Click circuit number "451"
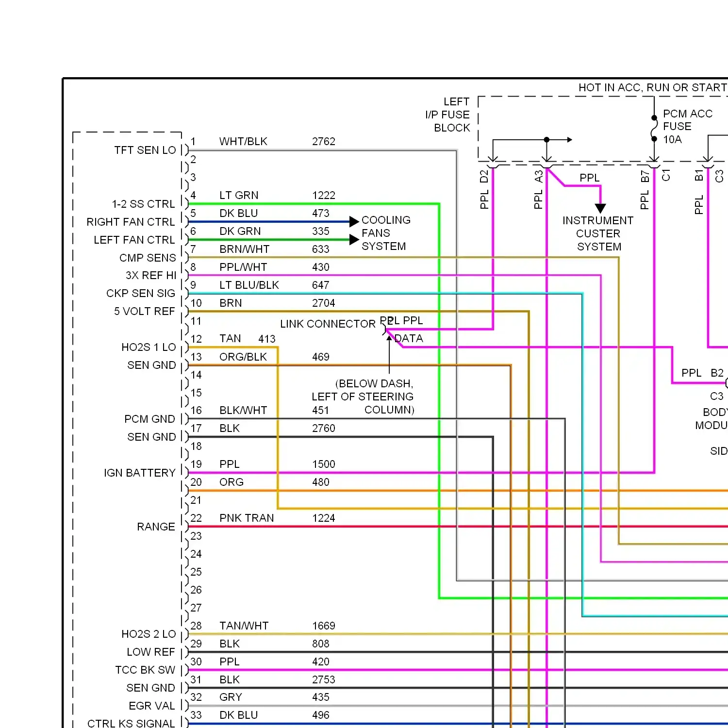Screen dimensions: 728x728 321,410
